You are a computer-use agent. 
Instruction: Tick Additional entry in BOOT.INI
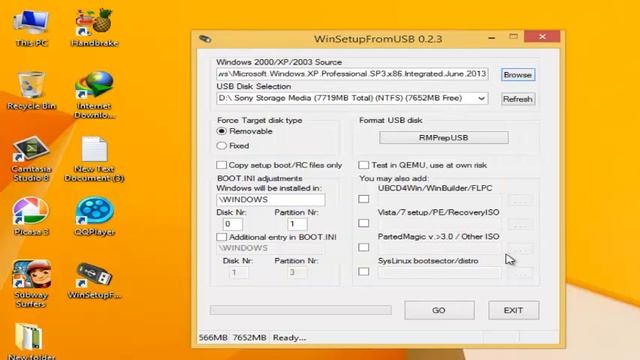click(x=221, y=237)
